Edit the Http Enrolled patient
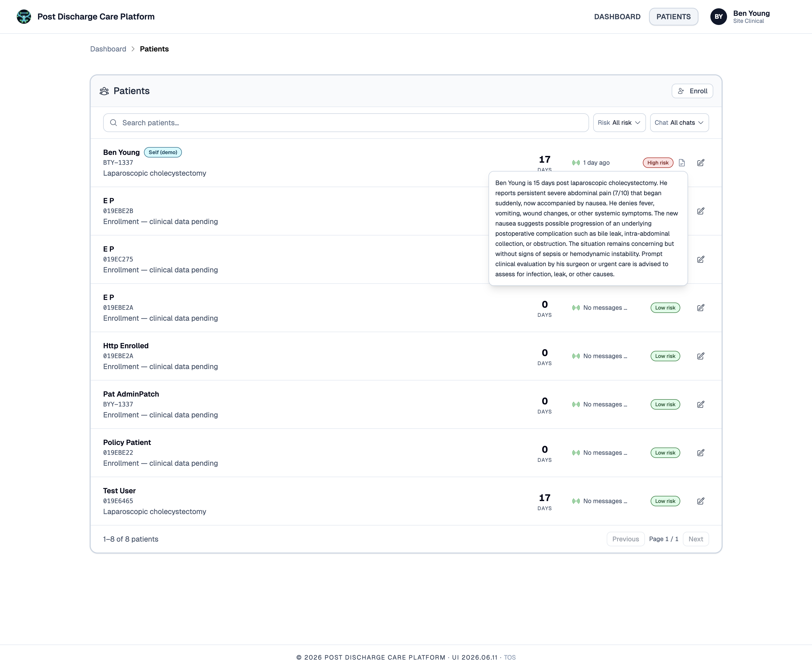The image size is (812, 670). pyautogui.click(x=701, y=356)
